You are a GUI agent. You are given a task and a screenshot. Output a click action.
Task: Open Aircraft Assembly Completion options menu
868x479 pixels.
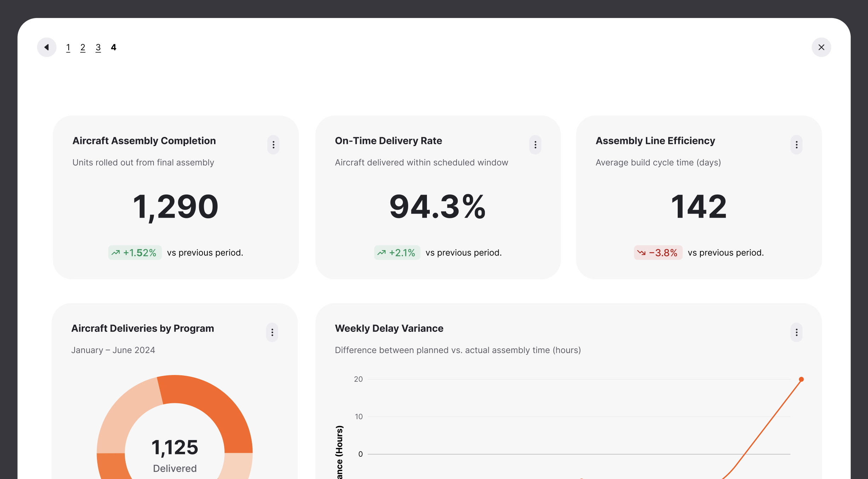click(273, 145)
